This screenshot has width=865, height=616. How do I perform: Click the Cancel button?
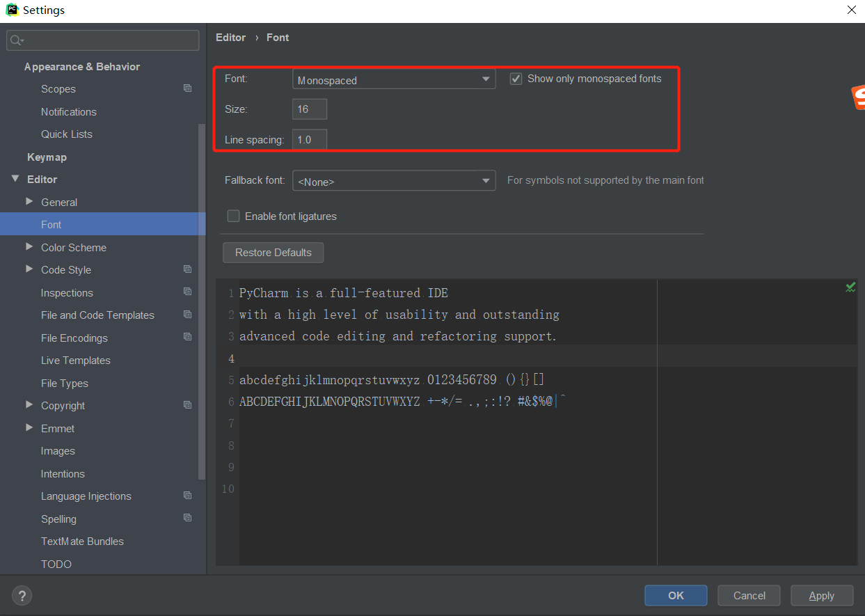[749, 596]
